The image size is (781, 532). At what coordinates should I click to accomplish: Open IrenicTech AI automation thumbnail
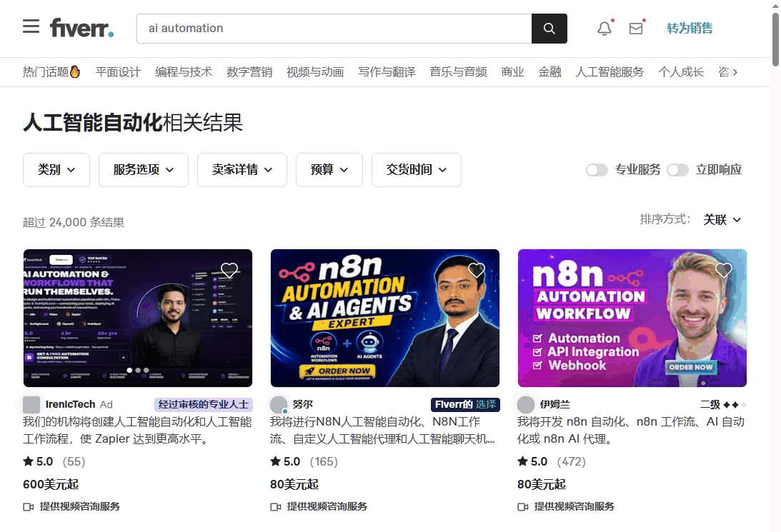click(x=138, y=318)
